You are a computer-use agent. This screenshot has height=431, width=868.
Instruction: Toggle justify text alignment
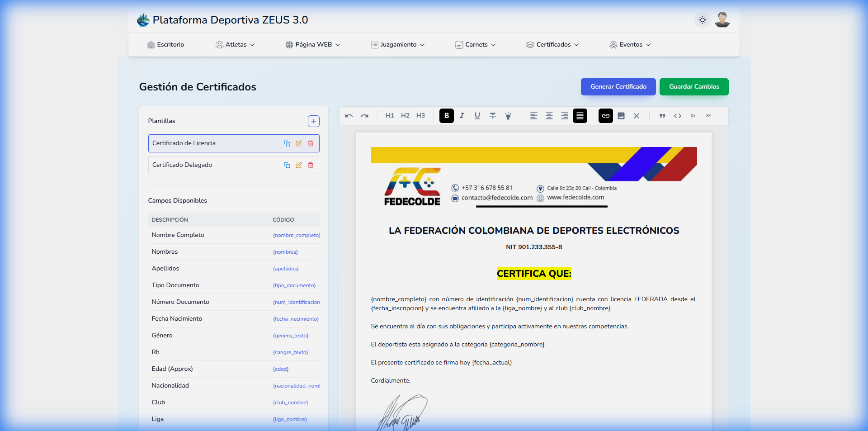tap(579, 116)
